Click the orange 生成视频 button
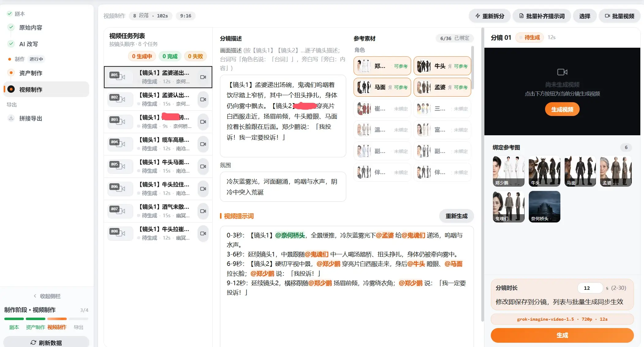Image resolution: width=644 pixels, height=347 pixels. click(x=562, y=109)
